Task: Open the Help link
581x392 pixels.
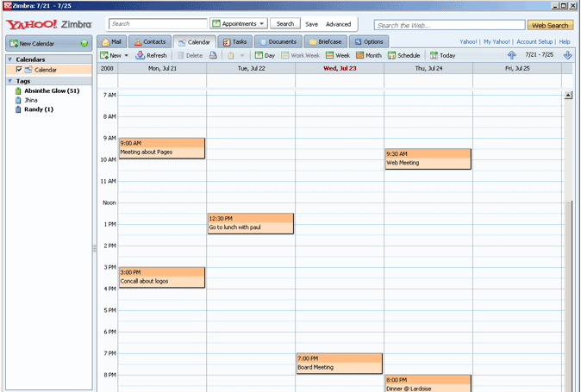Action: coord(565,42)
